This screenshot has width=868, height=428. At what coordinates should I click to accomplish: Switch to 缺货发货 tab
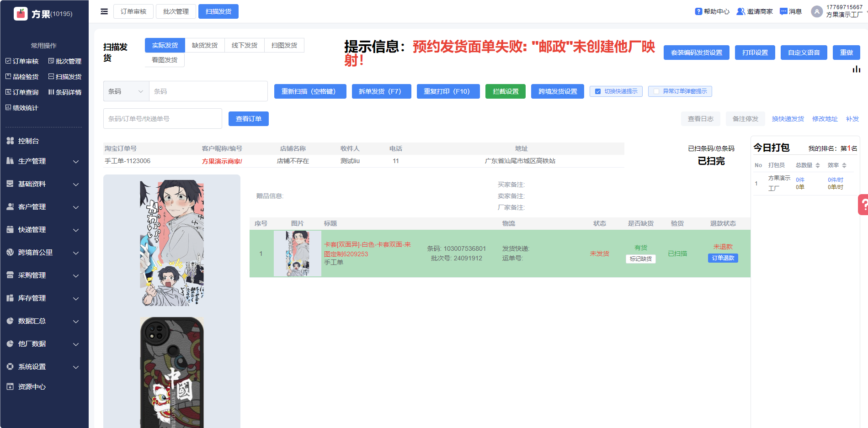[204, 45]
